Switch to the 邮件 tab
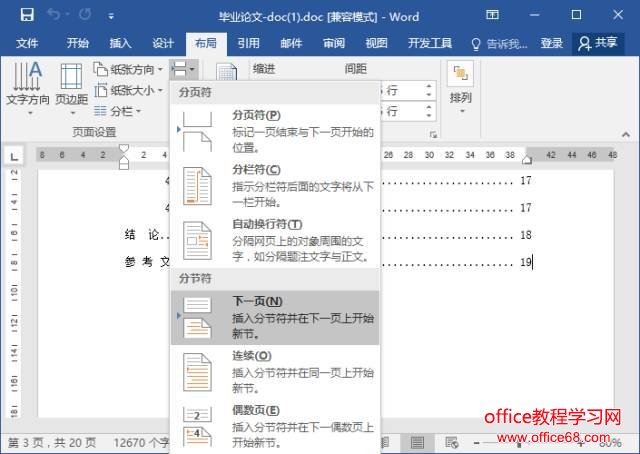This screenshot has height=454, width=640. [x=291, y=43]
